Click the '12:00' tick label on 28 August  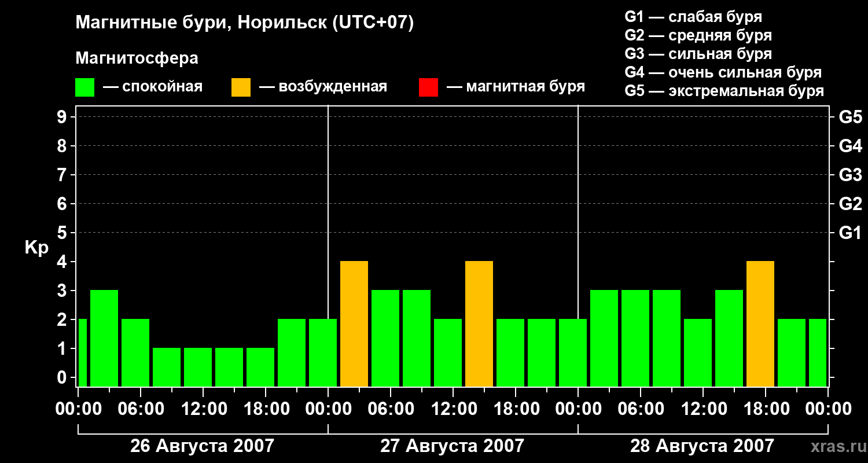pos(703,409)
